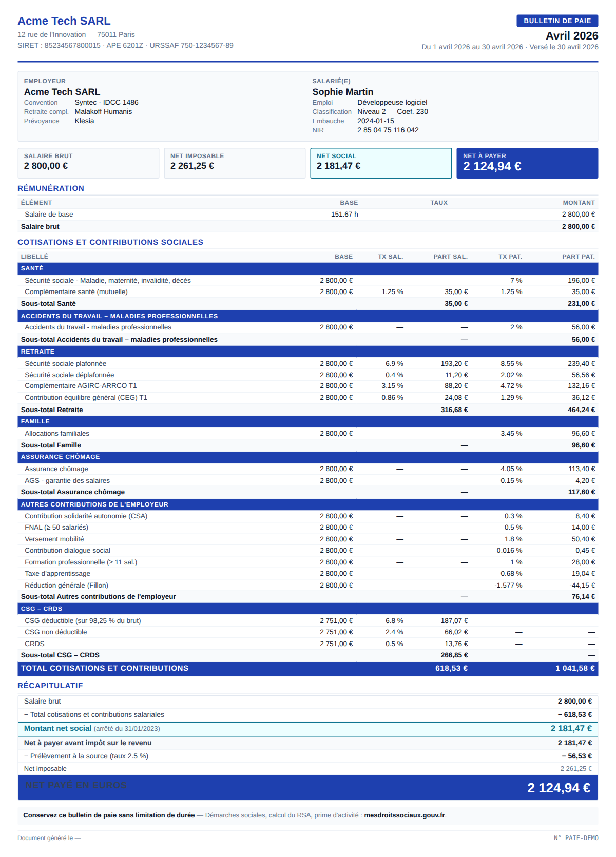The height and width of the screenshot is (857, 616).
Task: Select the ASSURANCE CHÔMAGE section header
Action: coord(308,457)
